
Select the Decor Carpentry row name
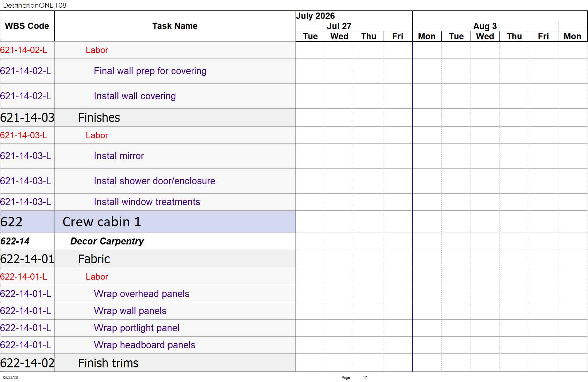(x=107, y=241)
